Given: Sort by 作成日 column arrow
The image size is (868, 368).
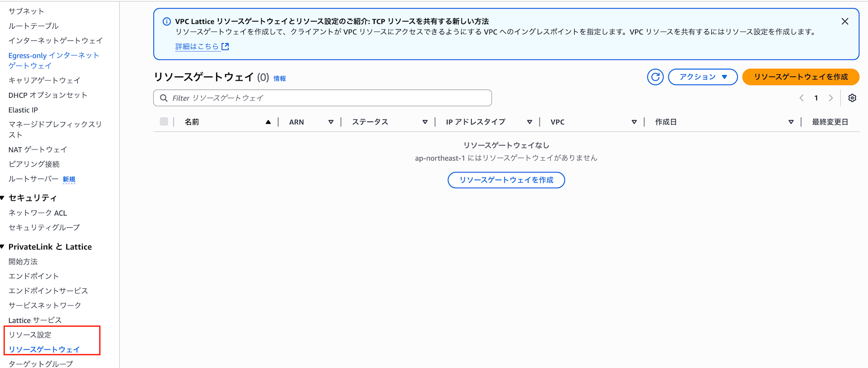Looking at the screenshot, I should coord(791,122).
